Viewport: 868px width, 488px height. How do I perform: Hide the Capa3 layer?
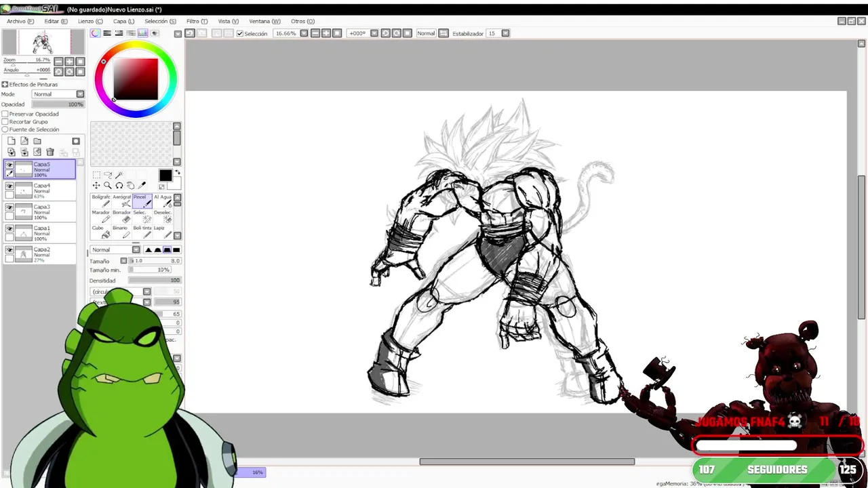pos(9,207)
